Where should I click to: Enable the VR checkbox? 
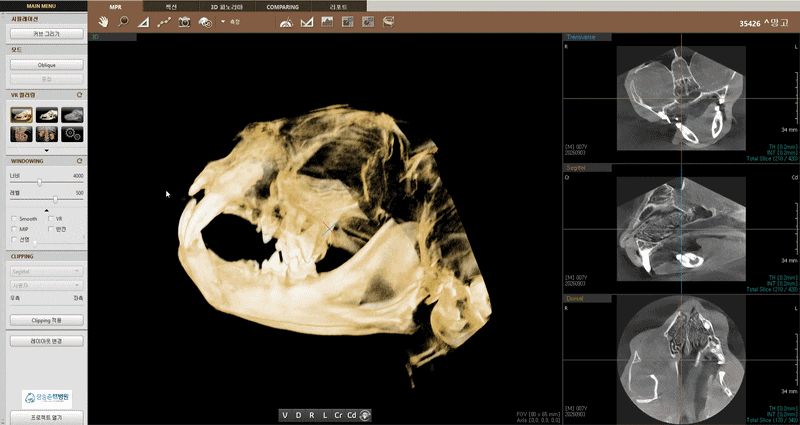(x=51, y=218)
